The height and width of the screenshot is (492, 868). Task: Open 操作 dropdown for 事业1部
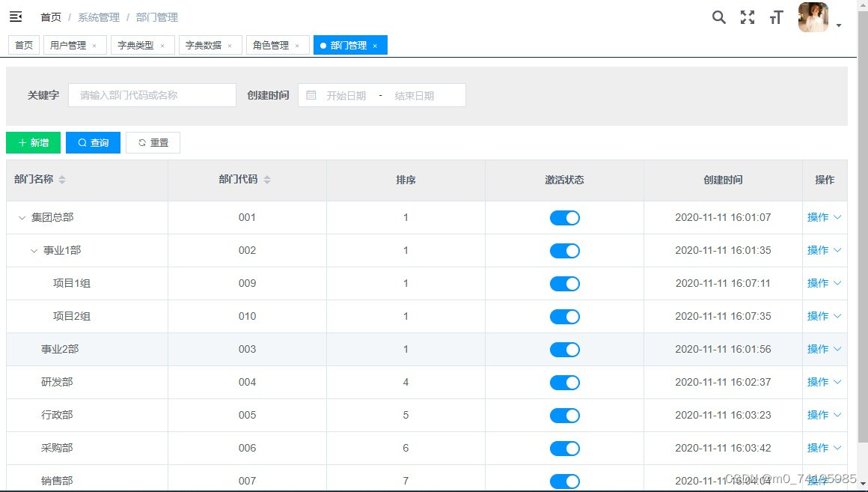(825, 250)
